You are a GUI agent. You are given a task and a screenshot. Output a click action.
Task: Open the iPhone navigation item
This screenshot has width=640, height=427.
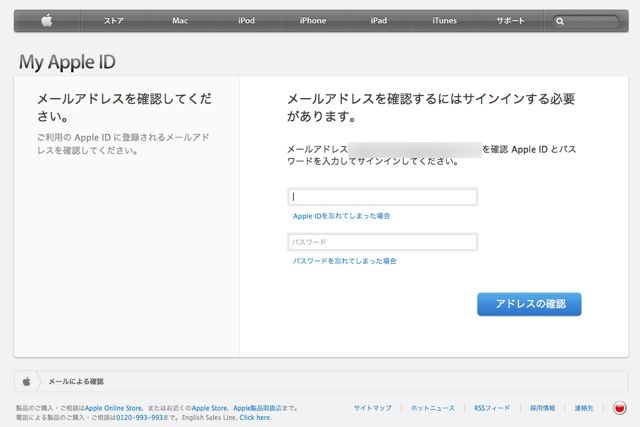313,20
